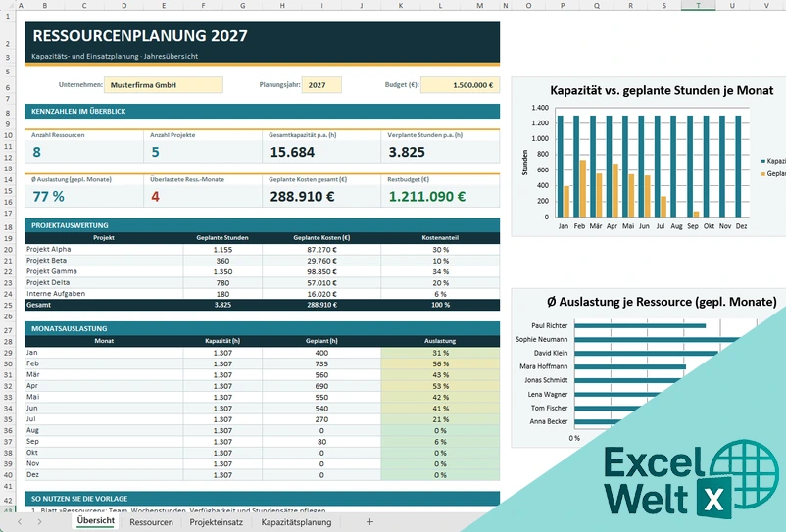Image resolution: width=786 pixels, height=532 pixels.
Task: Select the 87.270 € cost cell
Action: click(321, 250)
